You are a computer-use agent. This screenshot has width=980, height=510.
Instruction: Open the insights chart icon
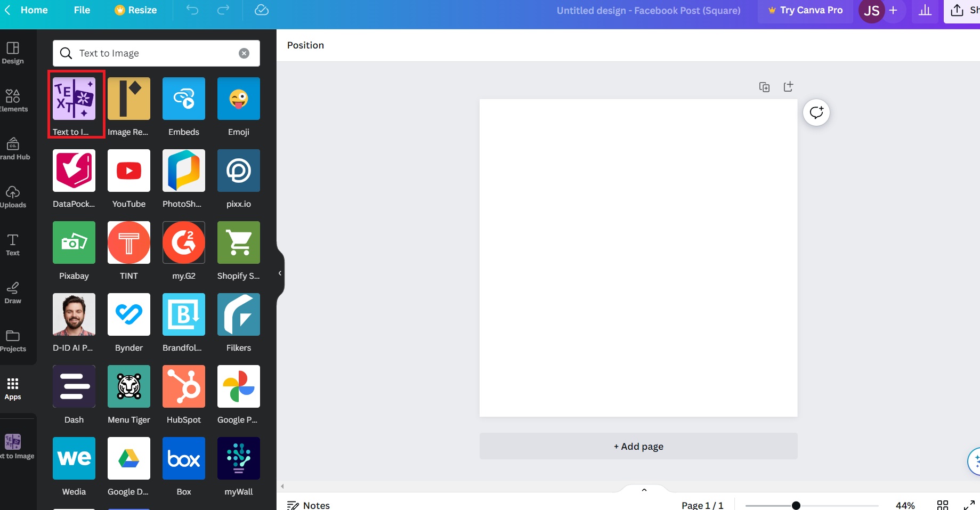coord(925,10)
